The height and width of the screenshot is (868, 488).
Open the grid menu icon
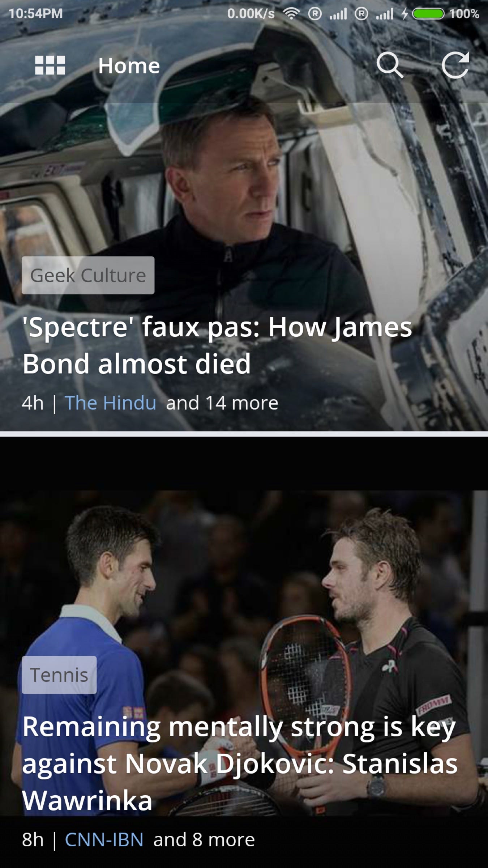pos(50,65)
